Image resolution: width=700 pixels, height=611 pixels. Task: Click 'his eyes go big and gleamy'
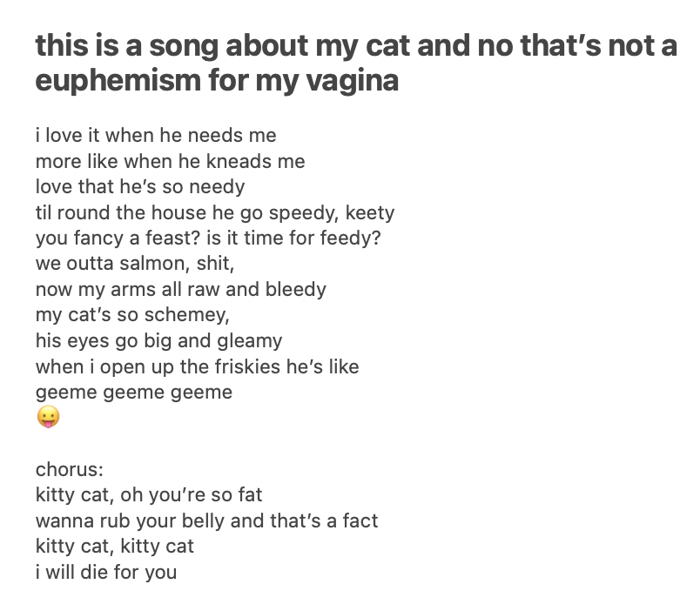coord(159,341)
